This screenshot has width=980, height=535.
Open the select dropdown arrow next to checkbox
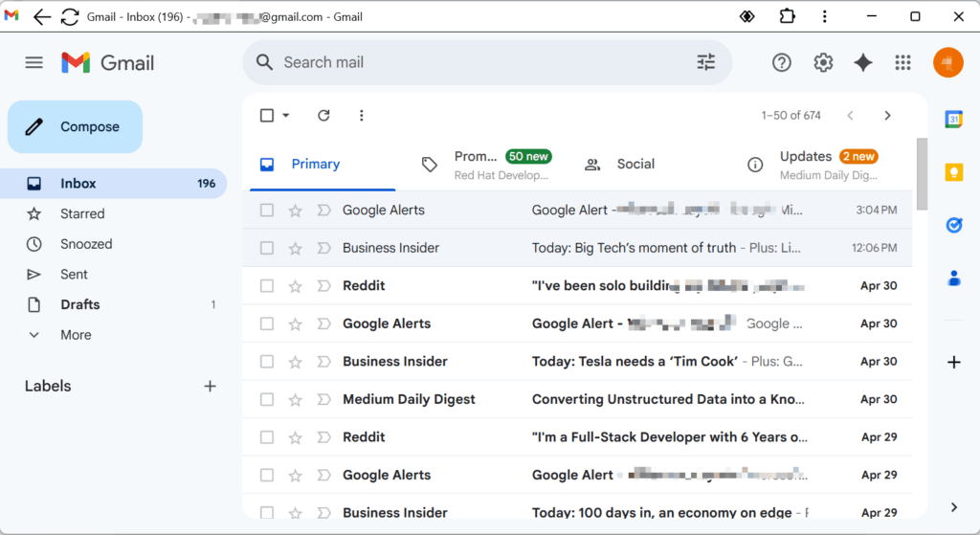(x=285, y=115)
